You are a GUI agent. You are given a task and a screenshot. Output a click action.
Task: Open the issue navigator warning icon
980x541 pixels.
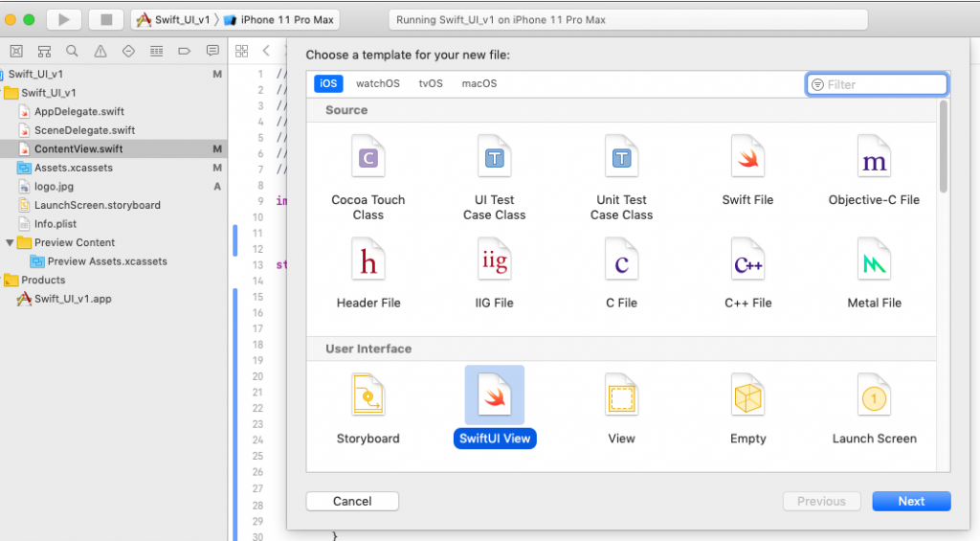(x=100, y=52)
